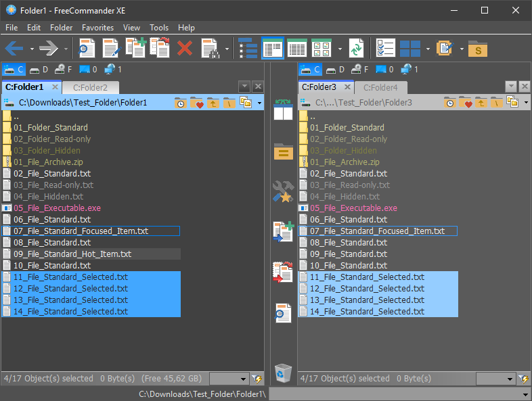
Task: Open the Favorites menu
Action: 97,28
